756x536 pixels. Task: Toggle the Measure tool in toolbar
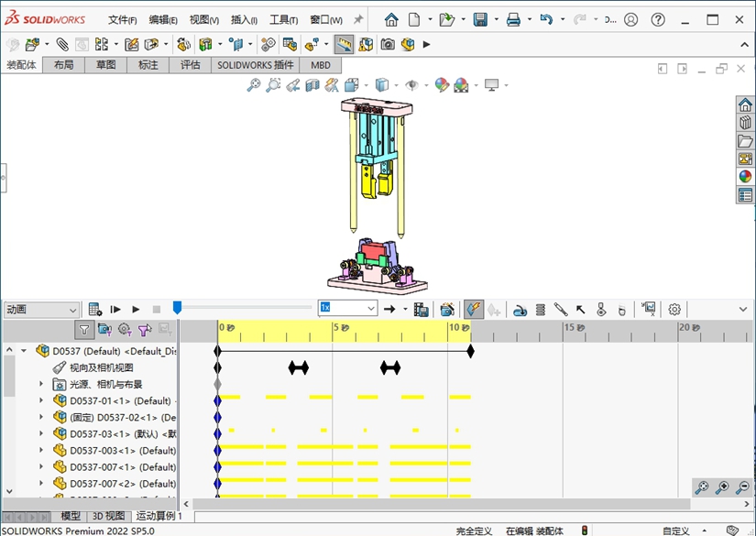click(344, 44)
